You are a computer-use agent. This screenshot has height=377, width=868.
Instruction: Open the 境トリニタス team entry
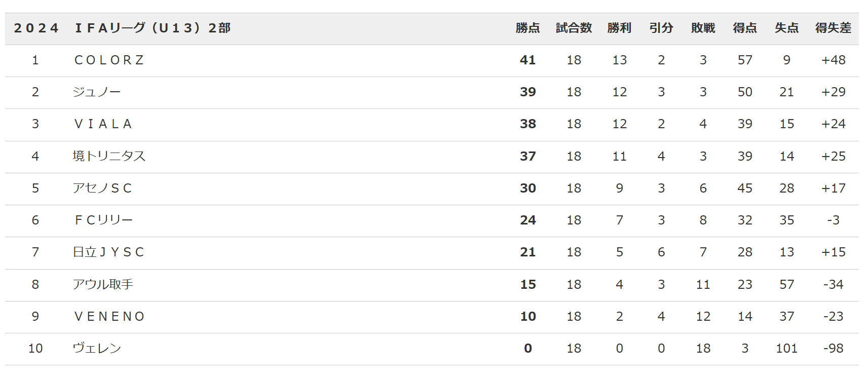pos(109,156)
